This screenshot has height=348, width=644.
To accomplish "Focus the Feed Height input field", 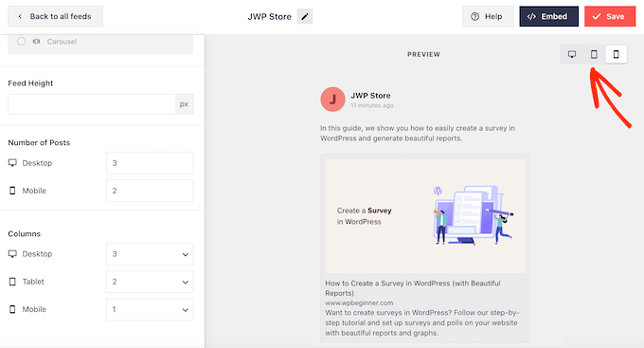I will click(x=92, y=104).
